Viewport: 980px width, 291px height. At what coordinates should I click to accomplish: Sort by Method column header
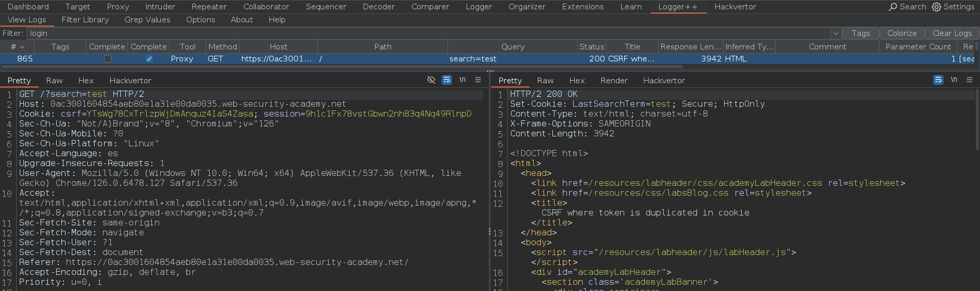click(x=223, y=47)
